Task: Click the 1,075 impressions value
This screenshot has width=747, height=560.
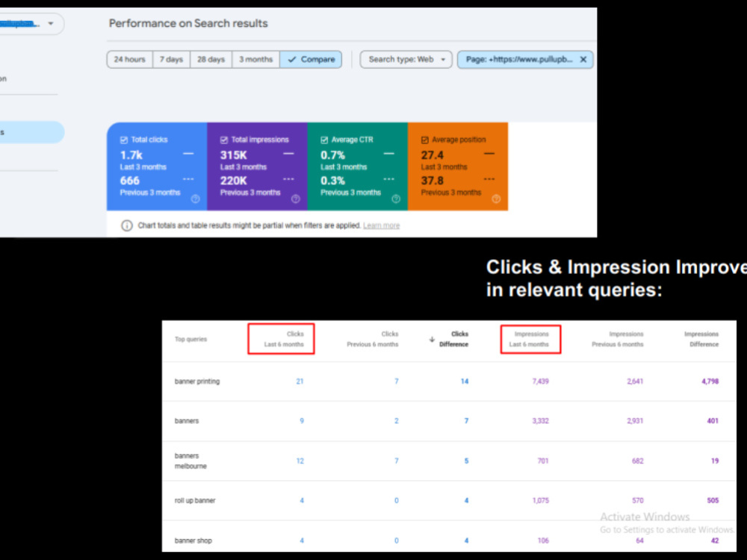Action: coord(540,500)
